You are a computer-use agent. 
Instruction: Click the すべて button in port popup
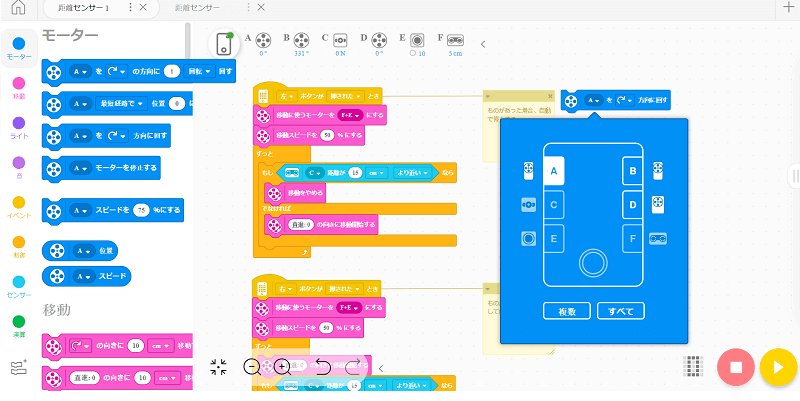(621, 311)
